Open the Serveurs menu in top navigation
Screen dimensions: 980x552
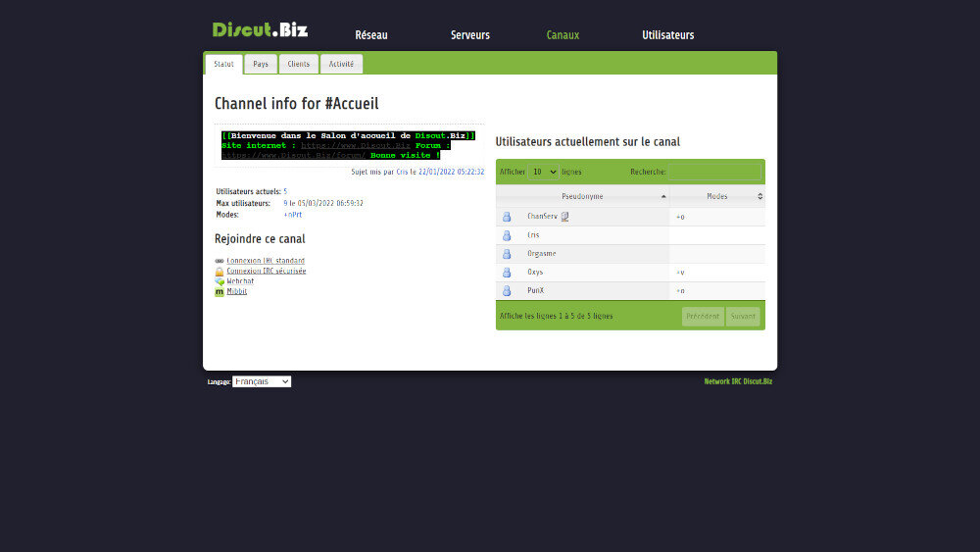click(x=470, y=35)
